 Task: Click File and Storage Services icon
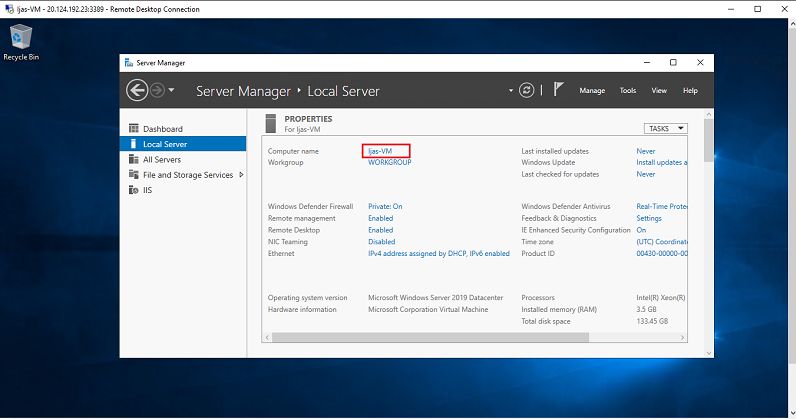point(134,174)
